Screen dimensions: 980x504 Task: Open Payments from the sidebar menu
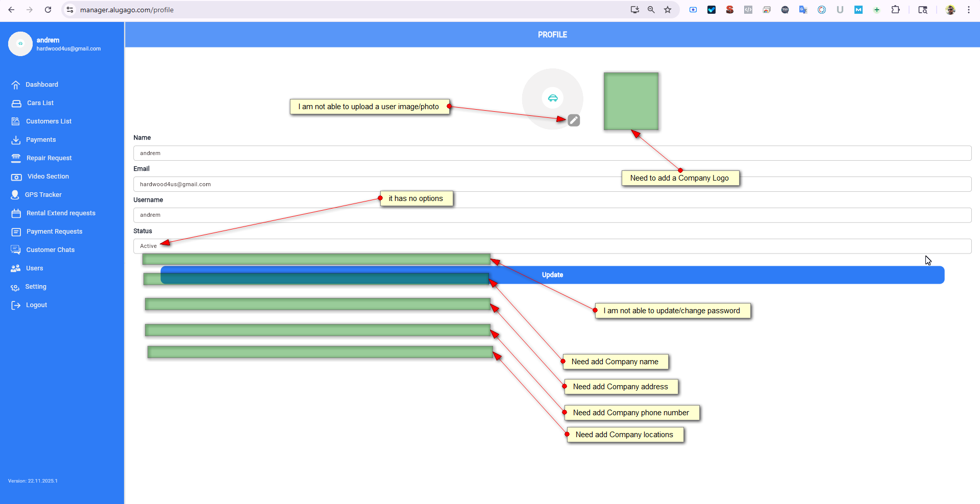coord(41,140)
